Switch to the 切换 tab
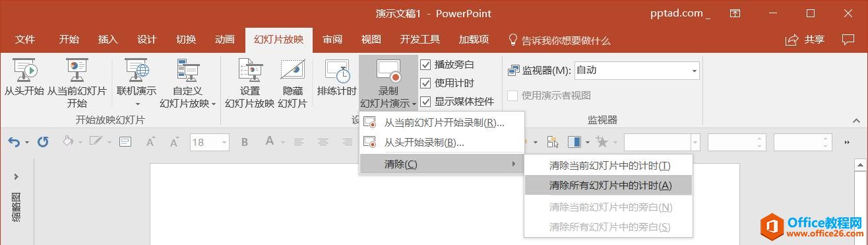 (x=186, y=40)
